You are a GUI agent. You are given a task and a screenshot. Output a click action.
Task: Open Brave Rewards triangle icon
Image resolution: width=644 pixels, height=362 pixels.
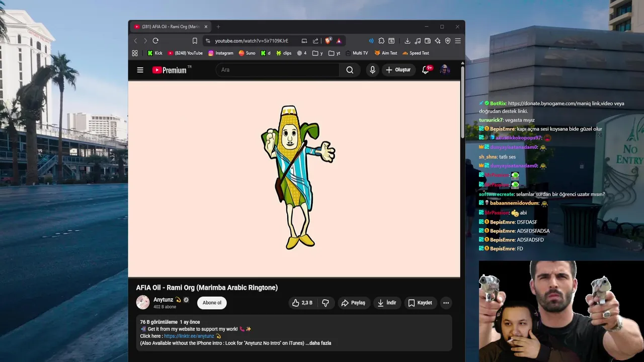point(339,41)
